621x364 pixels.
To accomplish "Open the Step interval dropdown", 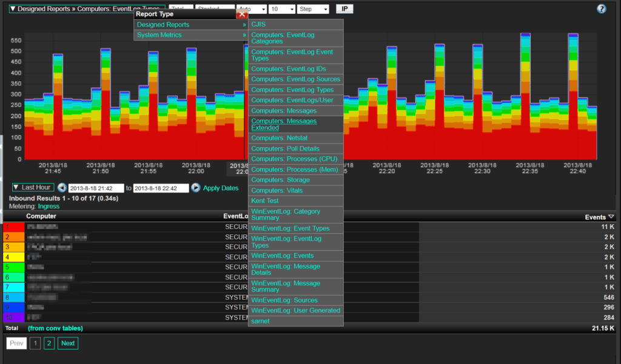I will [x=312, y=8].
